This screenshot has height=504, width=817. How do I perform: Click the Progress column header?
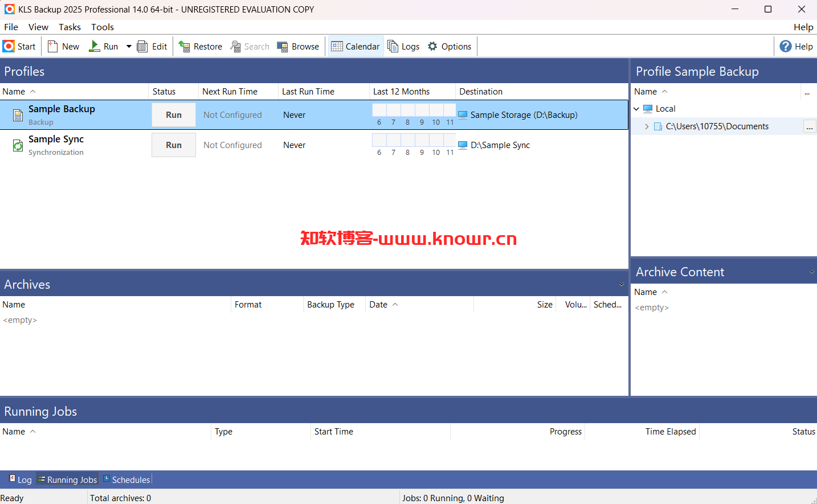coord(517,432)
